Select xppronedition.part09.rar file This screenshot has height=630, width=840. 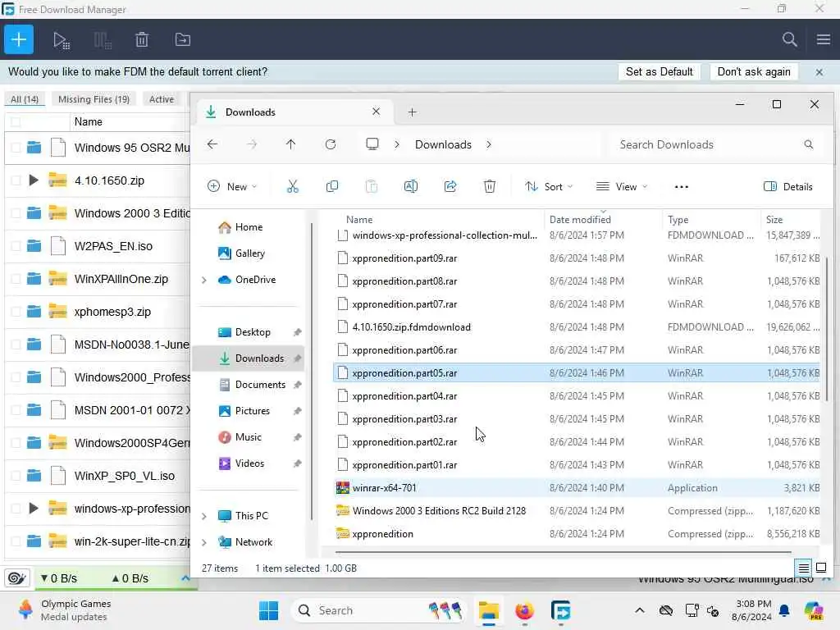pos(576,258)
